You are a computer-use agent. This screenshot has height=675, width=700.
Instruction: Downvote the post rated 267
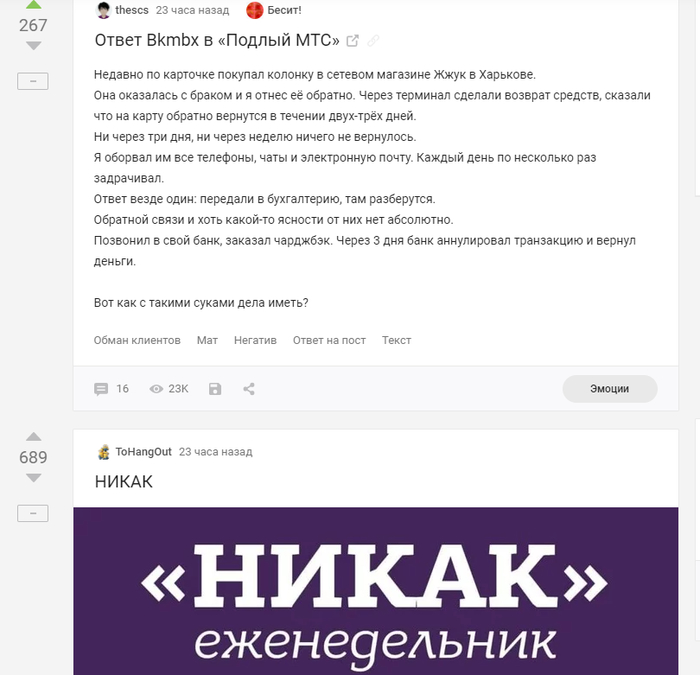pos(33,46)
